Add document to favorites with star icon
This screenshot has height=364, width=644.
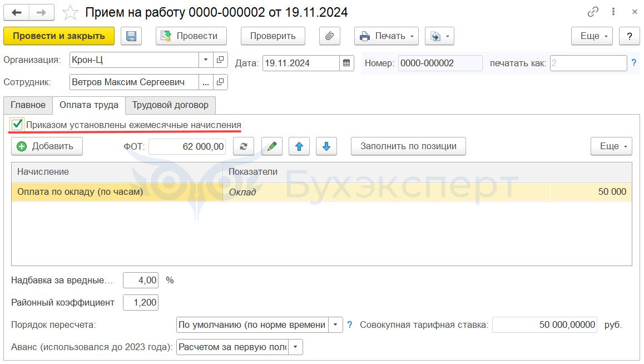pos(70,13)
